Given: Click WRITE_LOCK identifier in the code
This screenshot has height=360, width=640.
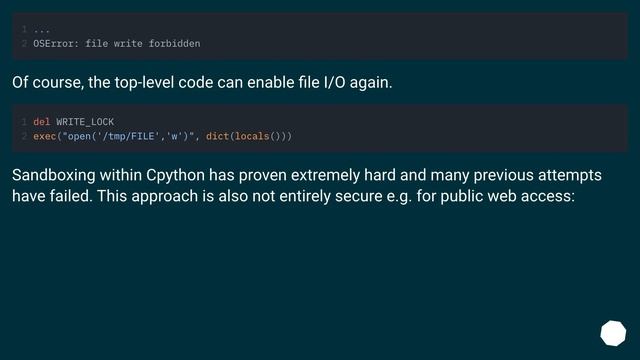Looking at the screenshot, I should (x=85, y=122).
